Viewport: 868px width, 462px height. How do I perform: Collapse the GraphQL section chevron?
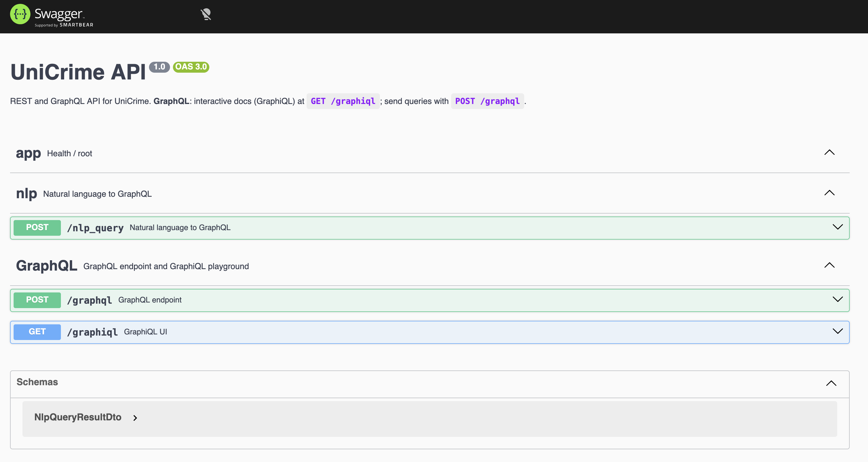[829, 265]
